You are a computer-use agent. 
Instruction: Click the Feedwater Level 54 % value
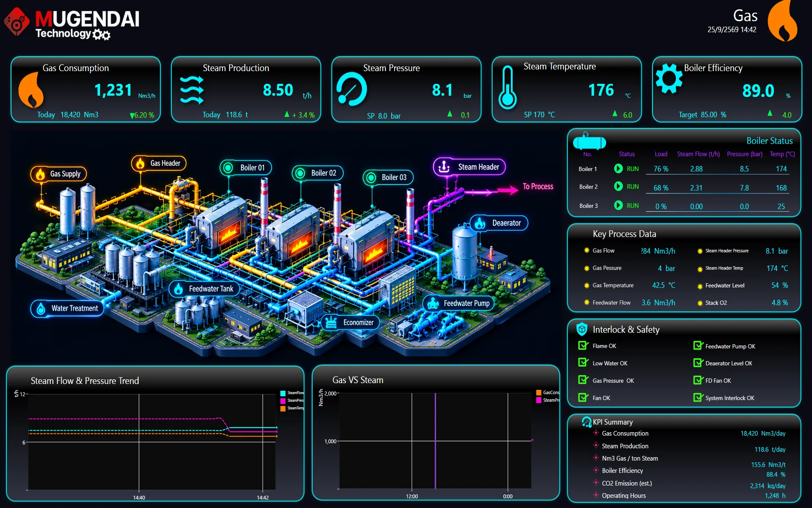coord(779,285)
